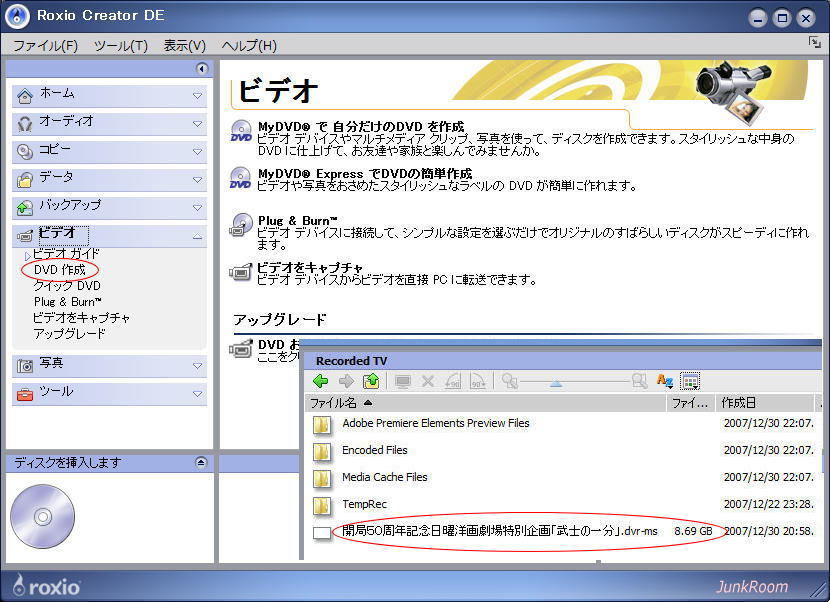Click the zoom out magnifier icon
Viewport: 830px width, 602px height.
coord(510,381)
